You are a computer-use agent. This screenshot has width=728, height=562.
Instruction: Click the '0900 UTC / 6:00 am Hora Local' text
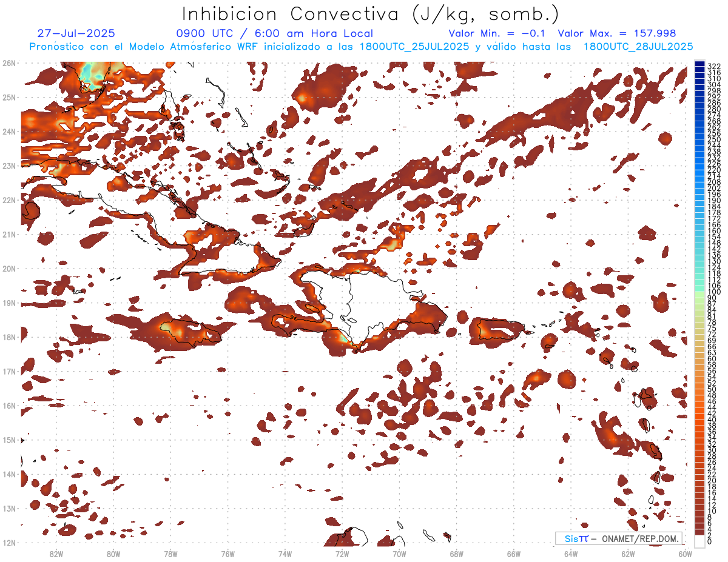click(x=275, y=34)
